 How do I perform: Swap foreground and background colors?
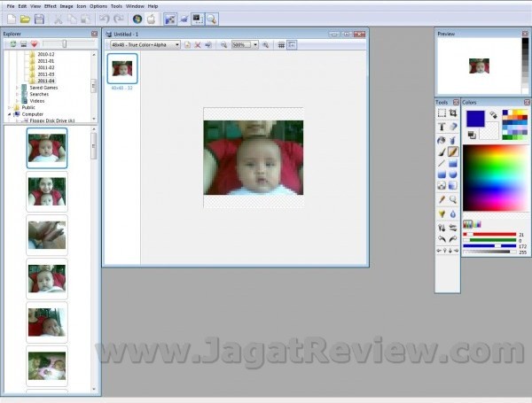pos(493,114)
